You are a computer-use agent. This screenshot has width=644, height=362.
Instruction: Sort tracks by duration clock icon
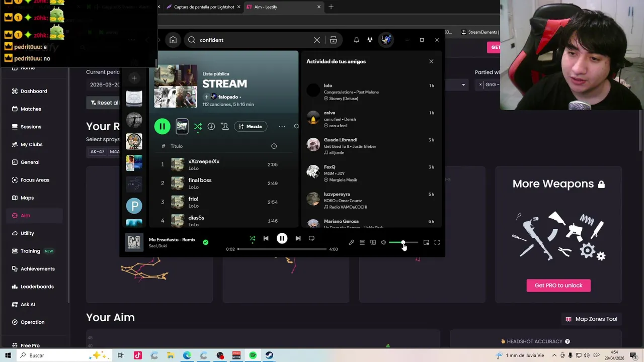(x=274, y=146)
